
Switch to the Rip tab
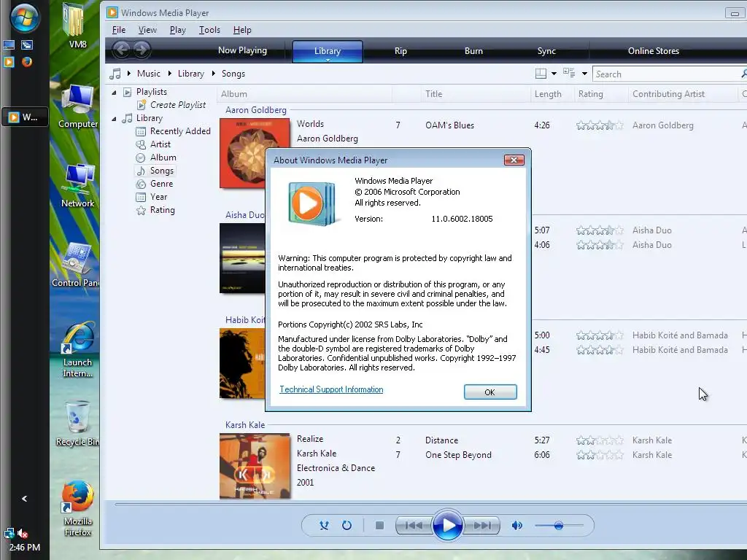point(400,51)
